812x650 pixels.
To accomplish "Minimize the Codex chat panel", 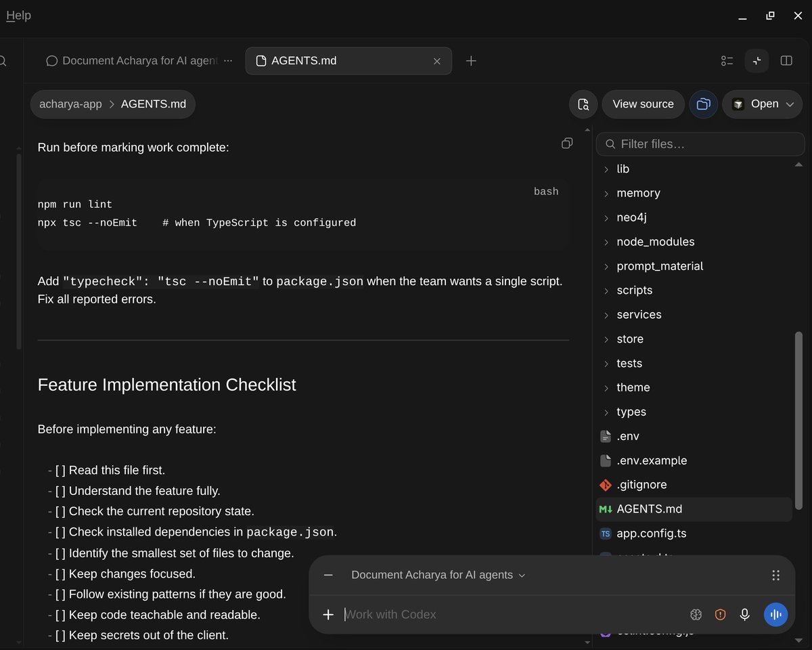I will click(328, 575).
